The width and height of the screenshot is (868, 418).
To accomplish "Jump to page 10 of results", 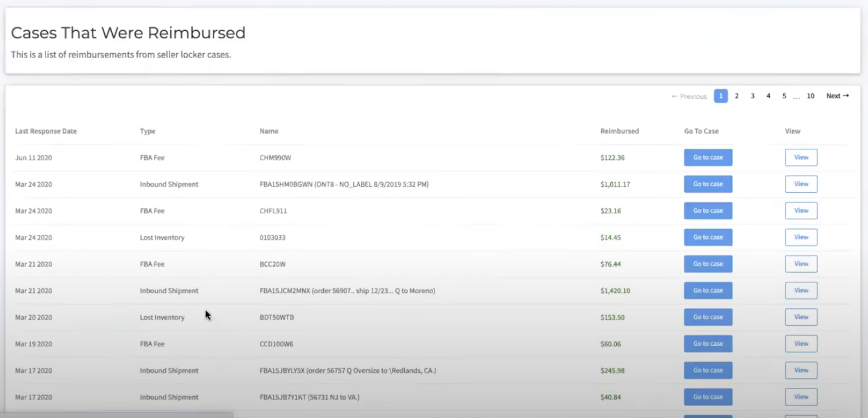I will tap(810, 96).
